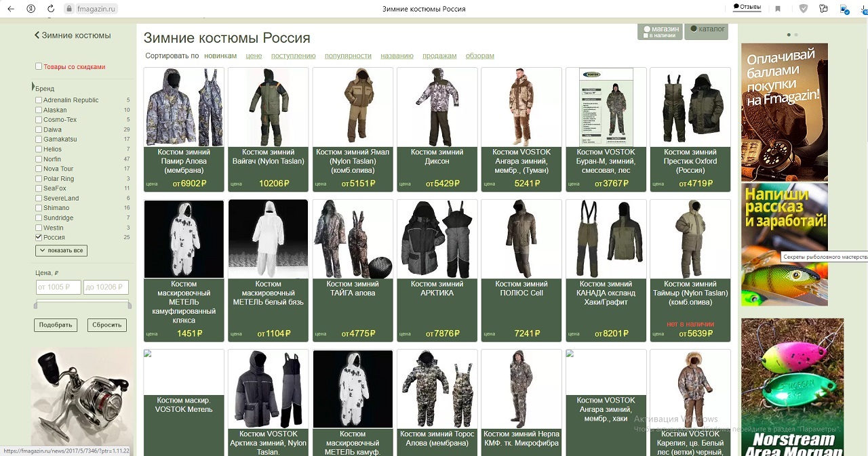Open the downloads icon in browser toolbar
The image size is (868, 456).
click(x=844, y=9)
